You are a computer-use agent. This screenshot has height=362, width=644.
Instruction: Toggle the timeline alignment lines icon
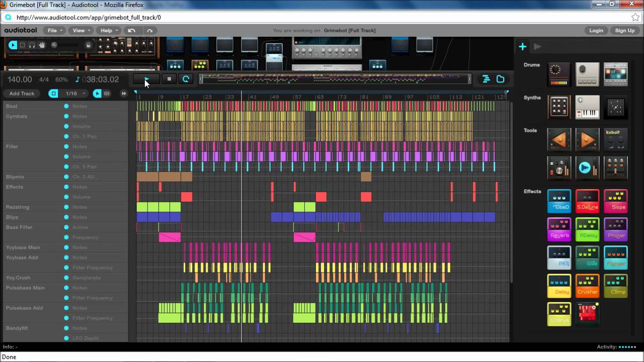[x=486, y=79]
